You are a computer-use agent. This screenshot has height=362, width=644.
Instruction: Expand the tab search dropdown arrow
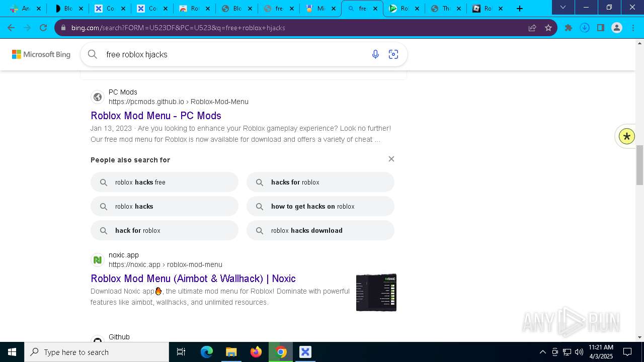(x=563, y=7)
